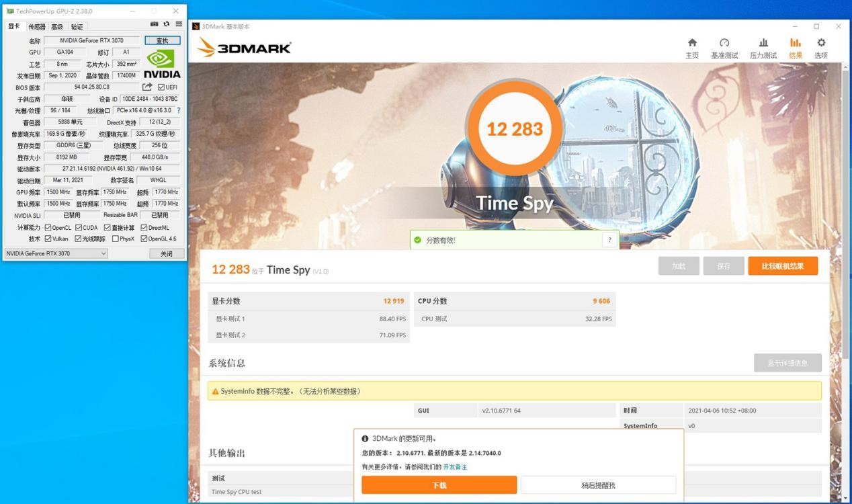Click the 12 283 score circle
852x504 pixels.
click(x=515, y=128)
